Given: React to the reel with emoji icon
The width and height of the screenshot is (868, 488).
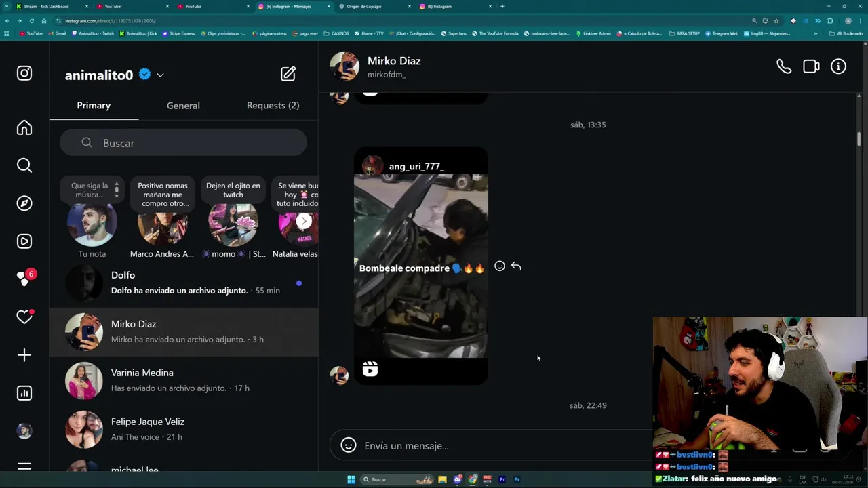Looking at the screenshot, I should pyautogui.click(x=500, y=266).
